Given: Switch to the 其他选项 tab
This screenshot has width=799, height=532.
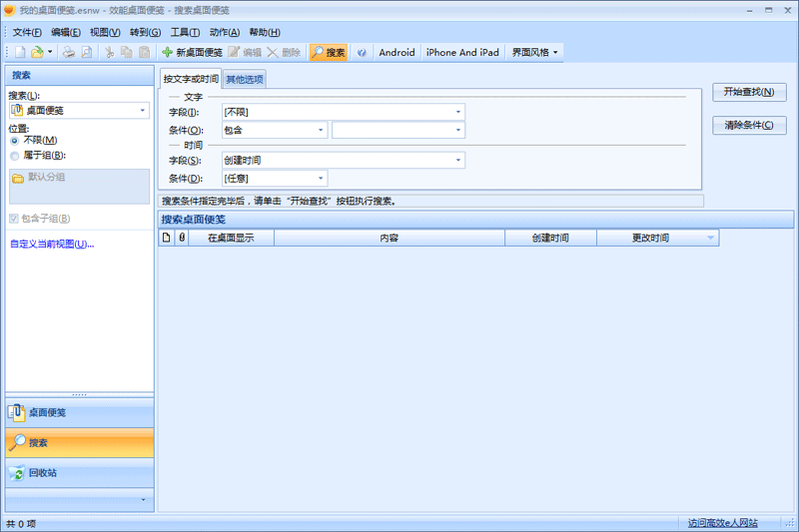Looking at the screenshot, I should point(245,79).
